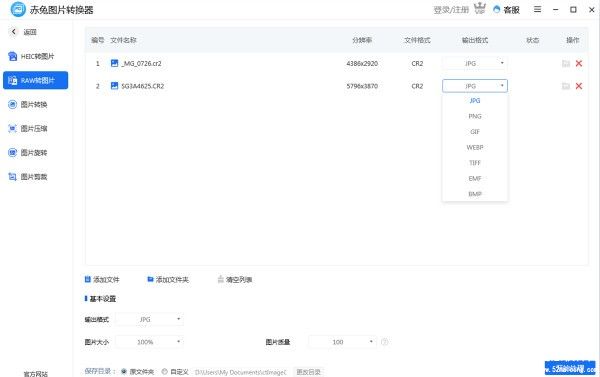Click the 添加文件 button

[x=102, y=280]
